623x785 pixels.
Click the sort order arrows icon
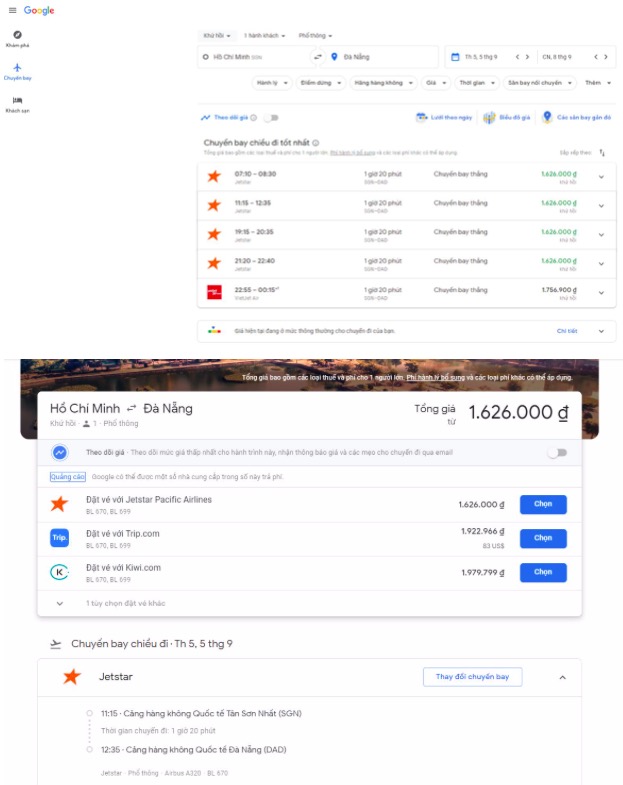[602, 153]
